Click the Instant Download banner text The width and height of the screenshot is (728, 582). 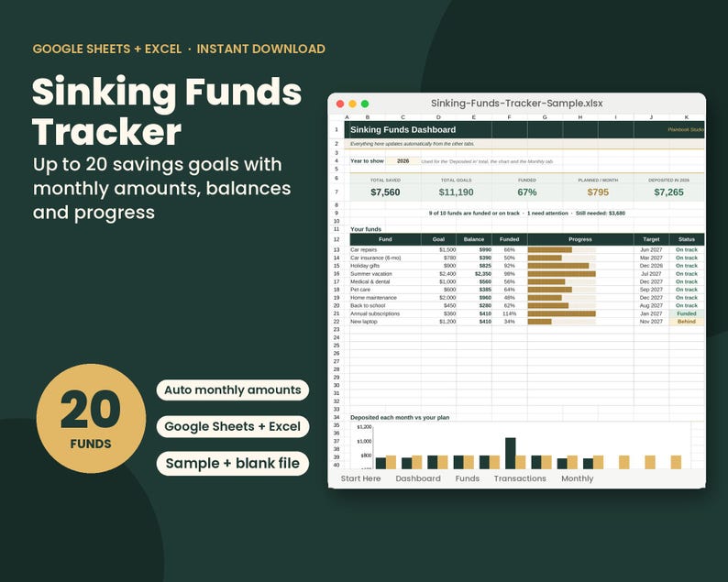click(x=261, y=49)
